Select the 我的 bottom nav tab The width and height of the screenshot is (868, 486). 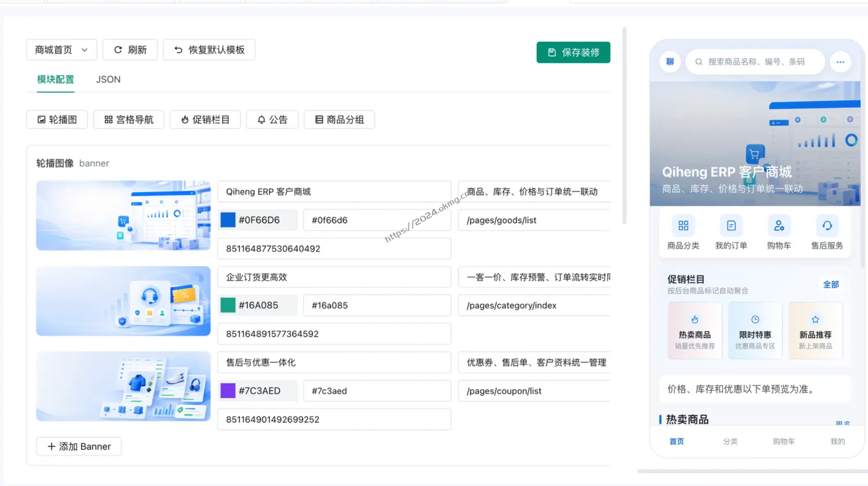click(x=837, y=441)
